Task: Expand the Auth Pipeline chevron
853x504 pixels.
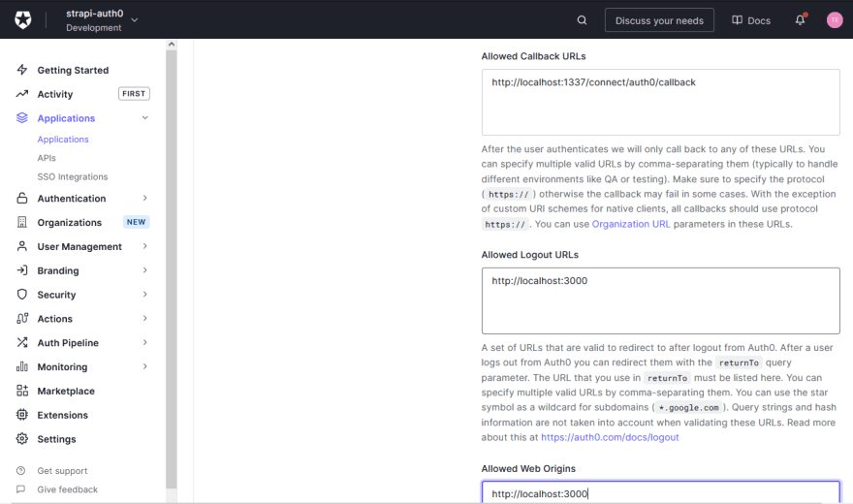Action: click(x=145, y=342)
